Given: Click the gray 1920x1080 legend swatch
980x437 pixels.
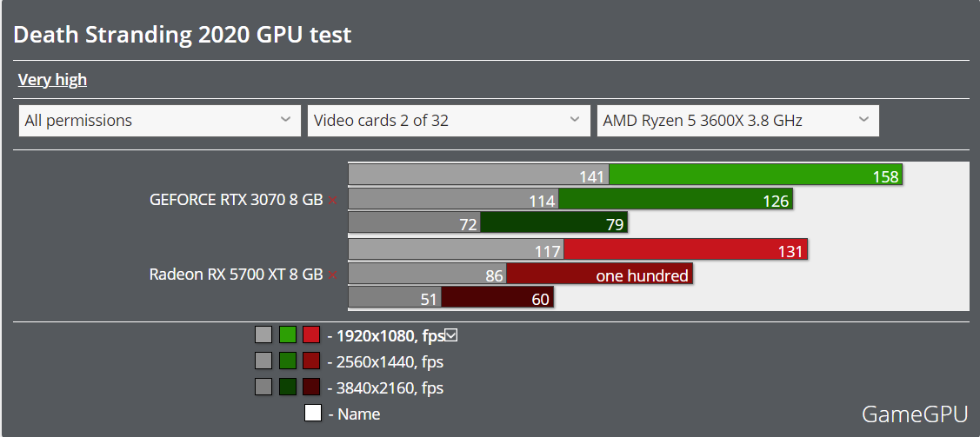Looking at the screenshot, I should click(x=263, y=334).
